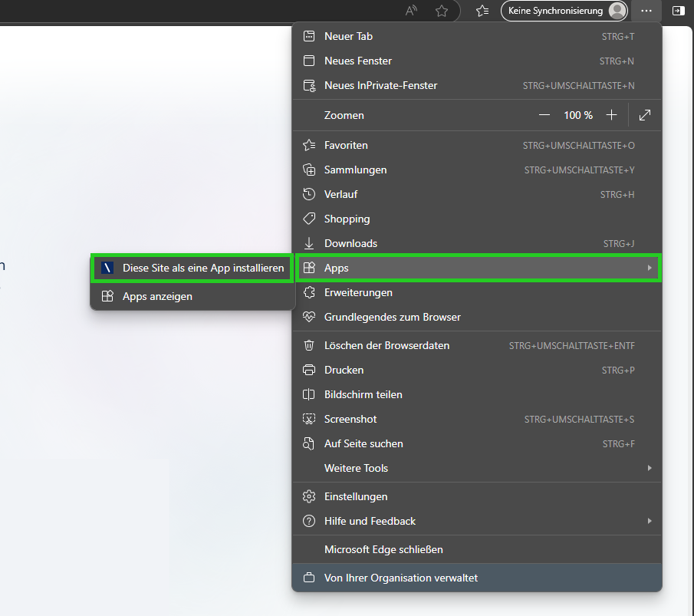Click the Read aloud icon in the address bar
Viewport: 694px width, 616px height.
pos(411,11)
